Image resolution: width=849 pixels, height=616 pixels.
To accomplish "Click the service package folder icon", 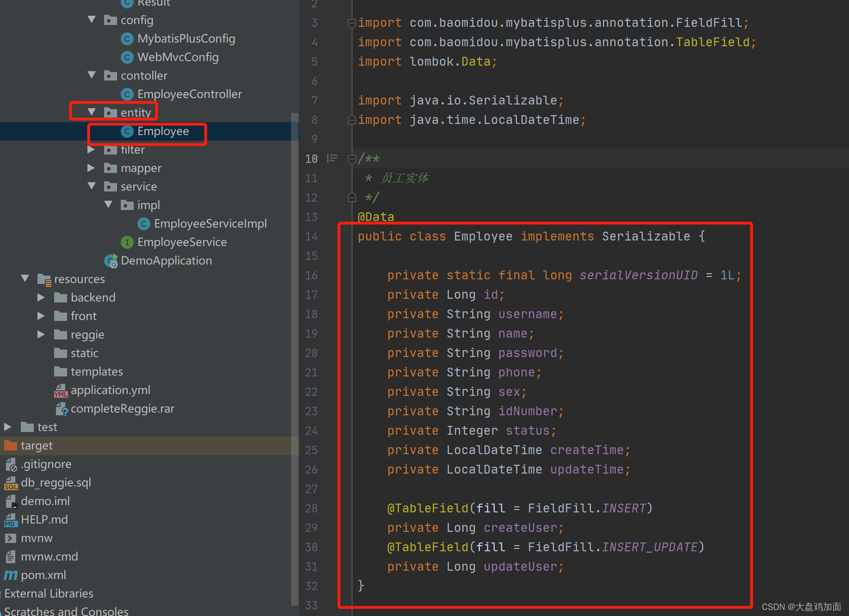I will point(111,186).
